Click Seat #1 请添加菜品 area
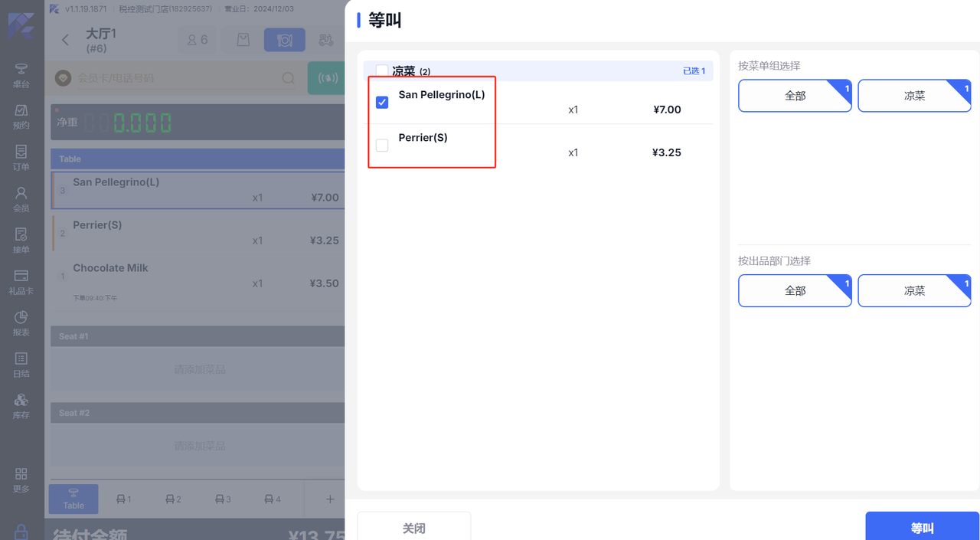Screen dimensions: 980x540 click(198, 369)
